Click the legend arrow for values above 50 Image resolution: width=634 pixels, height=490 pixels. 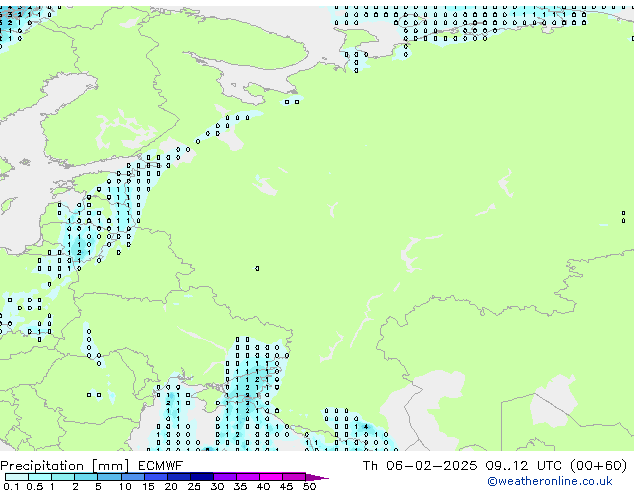coord(317,477)
